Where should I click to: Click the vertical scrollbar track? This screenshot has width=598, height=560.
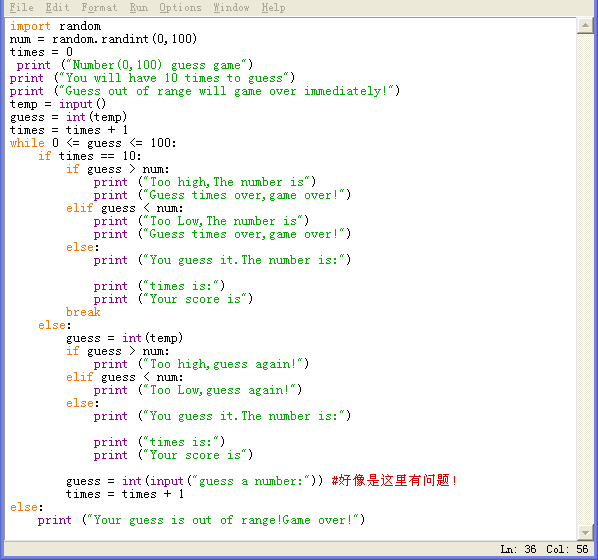pyautogui.click(x=585, y=278)
